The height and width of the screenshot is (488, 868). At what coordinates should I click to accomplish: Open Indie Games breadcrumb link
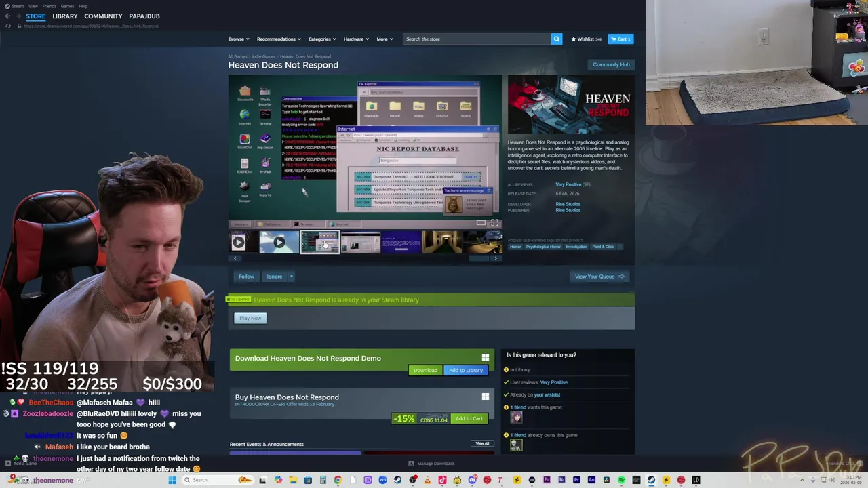tap(264, 56)
